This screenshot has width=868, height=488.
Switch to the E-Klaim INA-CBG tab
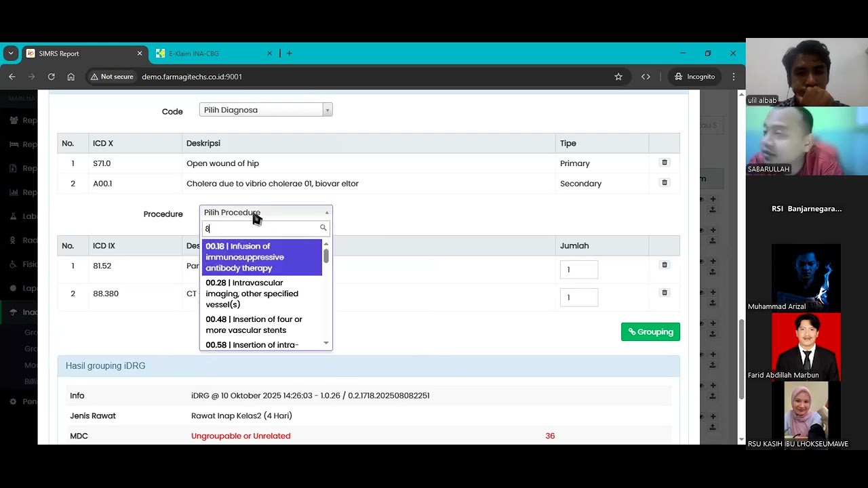point(213,54)
